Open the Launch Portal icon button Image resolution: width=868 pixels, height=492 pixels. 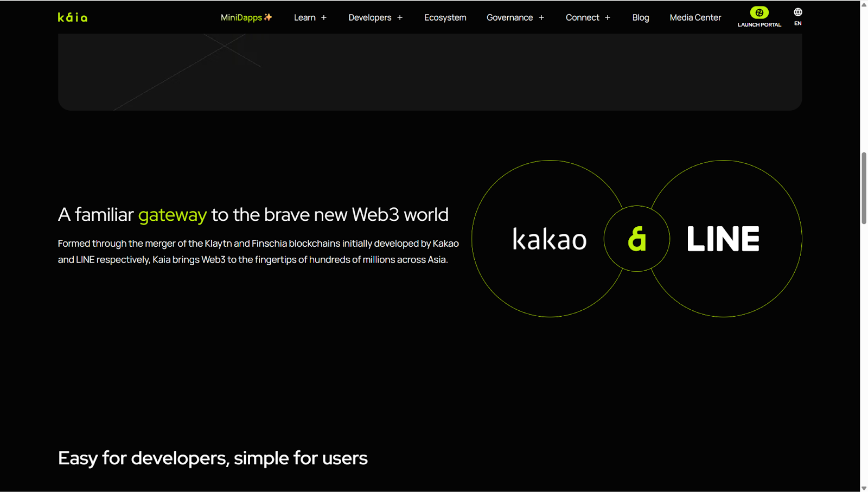(x=759, y=12)
